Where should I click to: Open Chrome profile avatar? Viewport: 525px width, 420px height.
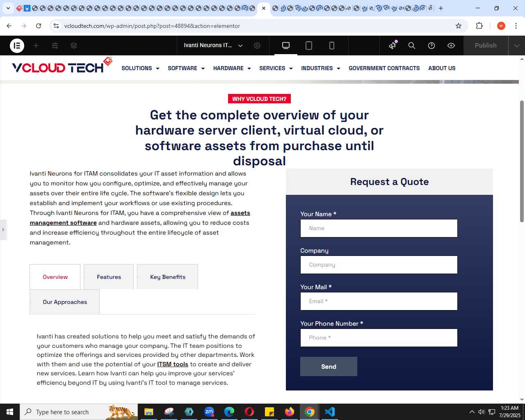coord(501,26)
